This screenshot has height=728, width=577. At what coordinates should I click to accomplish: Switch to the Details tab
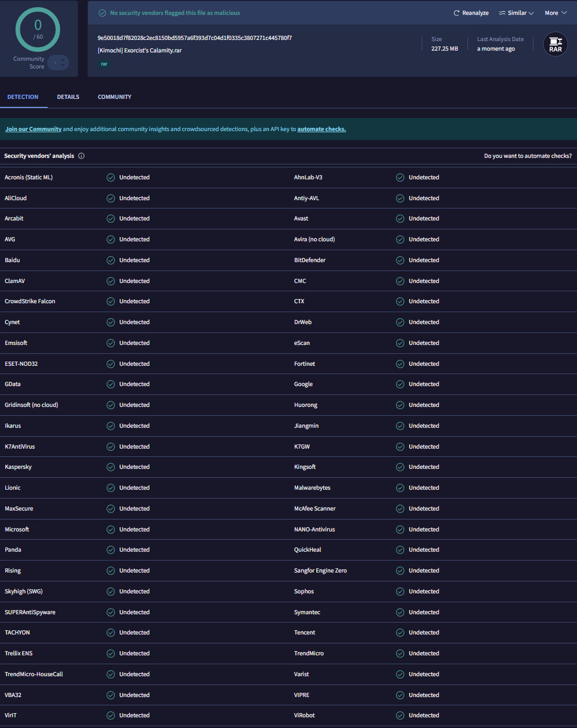tap(68, 97)
